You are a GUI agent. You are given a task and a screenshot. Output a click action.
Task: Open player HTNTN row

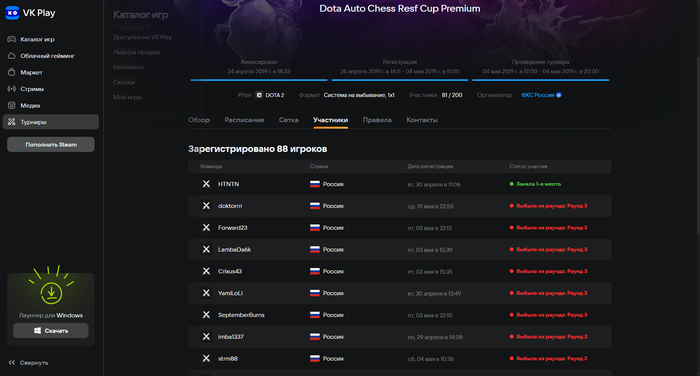[x=400, y=184]
